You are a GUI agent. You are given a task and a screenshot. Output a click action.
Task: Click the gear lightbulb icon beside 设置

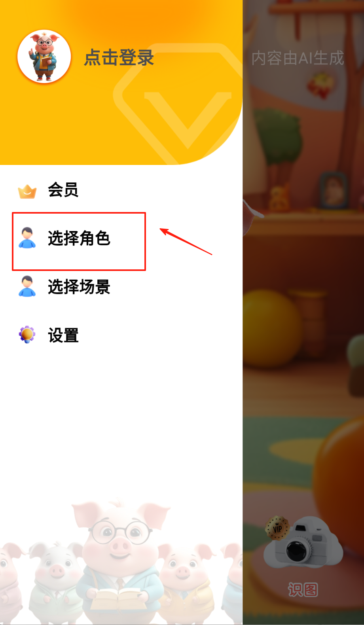pos(27,335)
